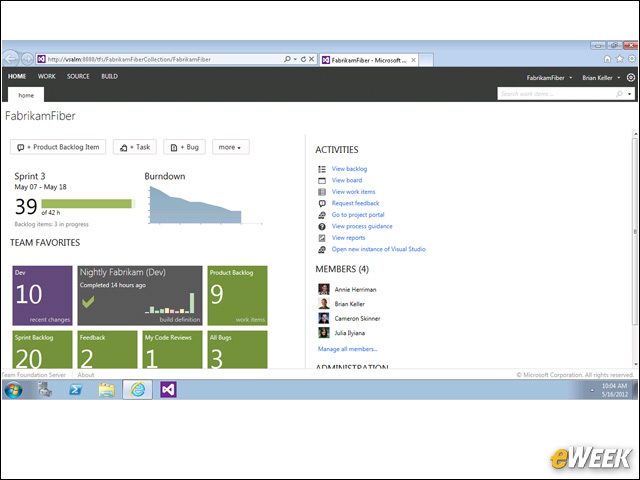Screen dimensions: 640x480
Task: Open address bar search dropdown arrow
Action: 295,59
